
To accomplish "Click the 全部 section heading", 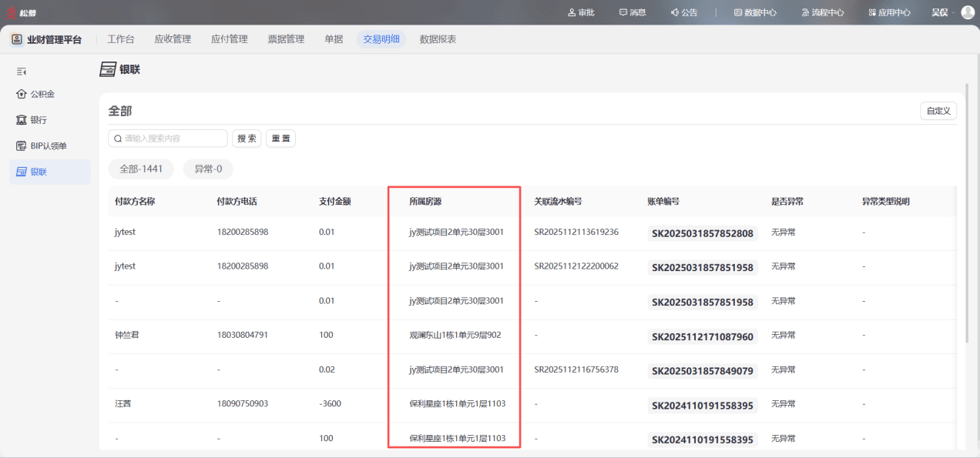I will click(120, 111).
